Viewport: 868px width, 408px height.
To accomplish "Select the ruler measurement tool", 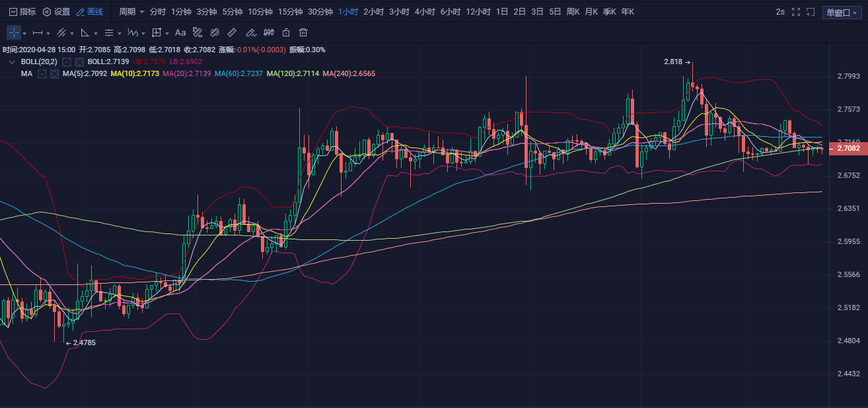I will (231, 32).
